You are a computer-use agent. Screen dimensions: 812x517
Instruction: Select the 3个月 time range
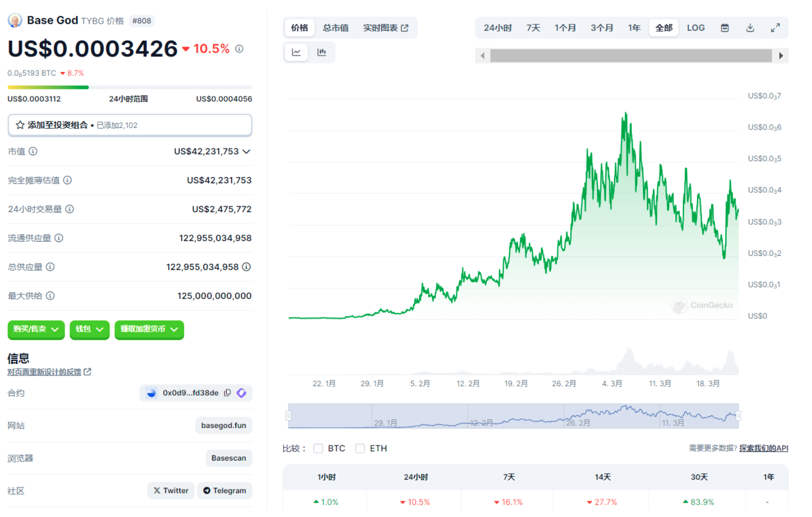pyautogui.click(x=602, y=28)
